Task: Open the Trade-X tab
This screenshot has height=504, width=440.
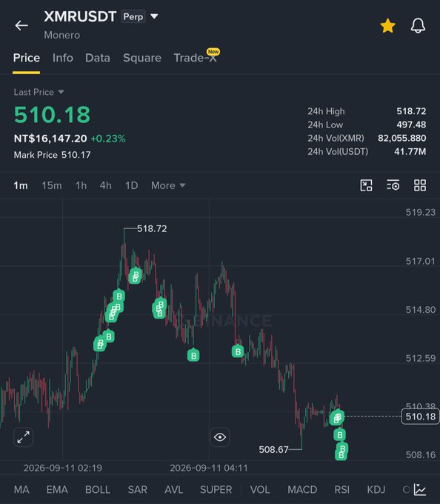Action: click(196, 58)
